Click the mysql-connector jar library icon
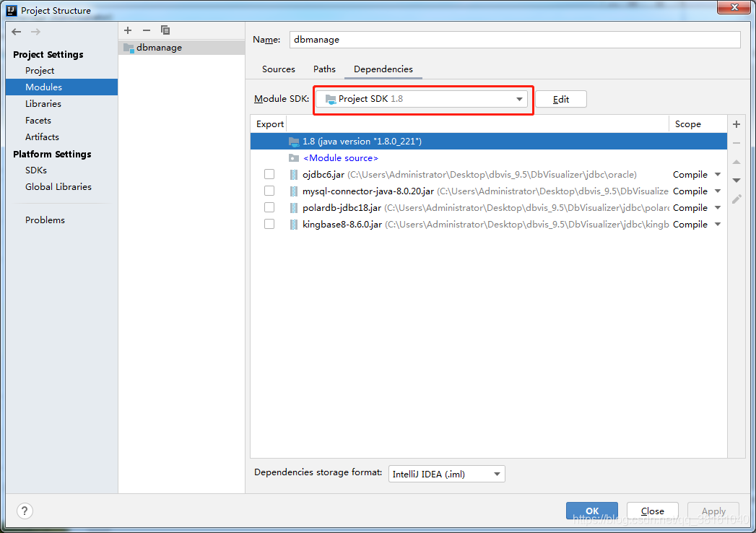756x533 pixels. click(294, 191)
